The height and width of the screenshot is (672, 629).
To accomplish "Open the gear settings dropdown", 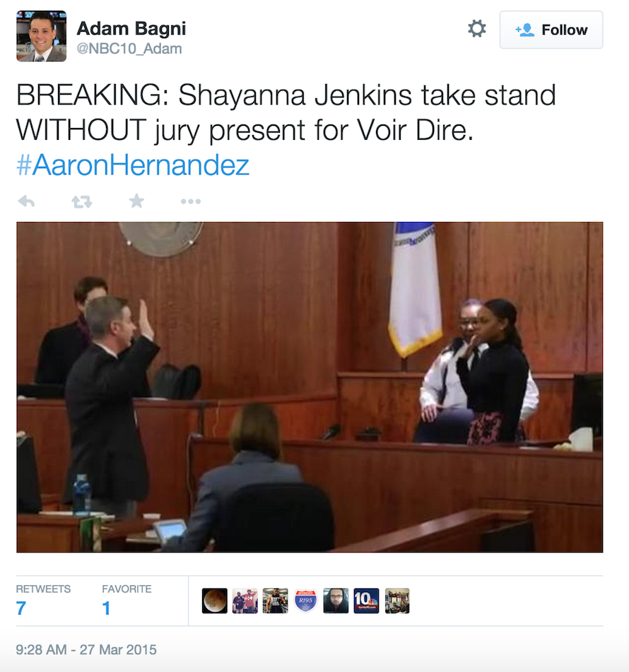I will pos(477,29).
